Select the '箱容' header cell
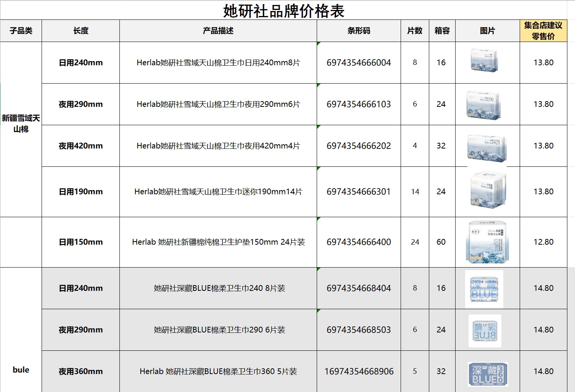Image resolution: width=575 pixels, height=392 pixels. 442,31
